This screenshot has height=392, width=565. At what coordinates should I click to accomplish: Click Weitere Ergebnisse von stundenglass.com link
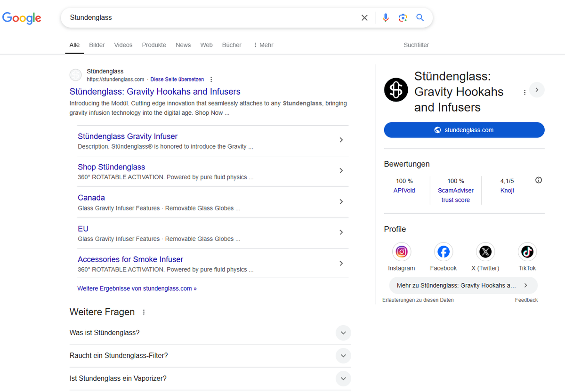click(137, 288)
